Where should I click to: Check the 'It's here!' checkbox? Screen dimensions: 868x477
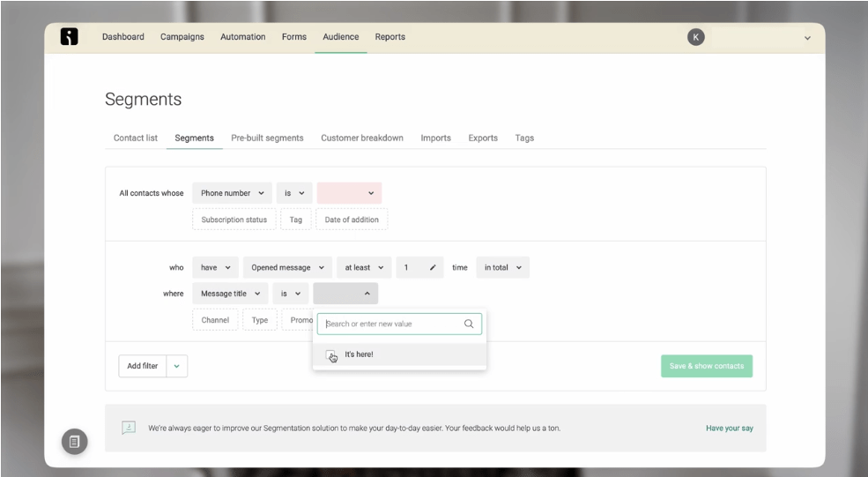[330, 354]
